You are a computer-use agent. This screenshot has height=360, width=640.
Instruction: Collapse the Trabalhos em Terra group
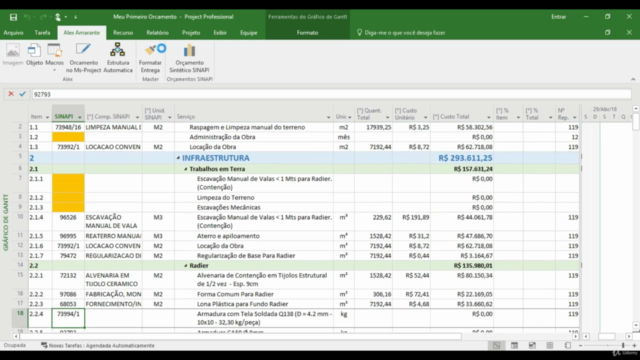pos(186,169)
